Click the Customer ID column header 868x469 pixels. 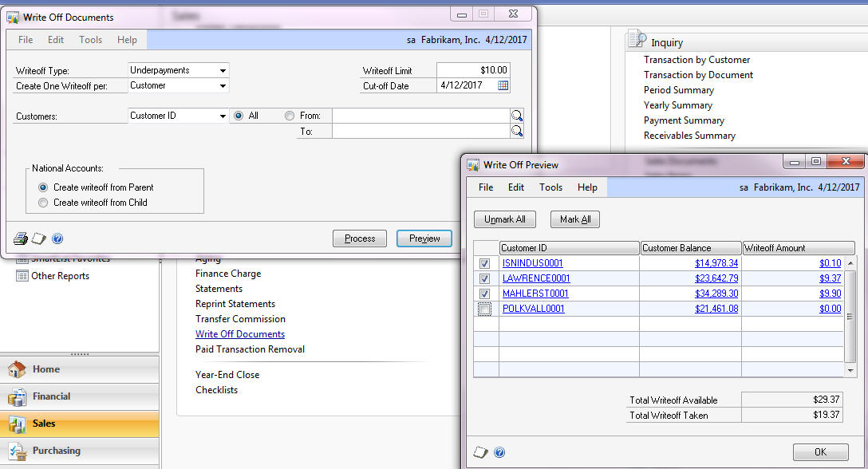569,248
